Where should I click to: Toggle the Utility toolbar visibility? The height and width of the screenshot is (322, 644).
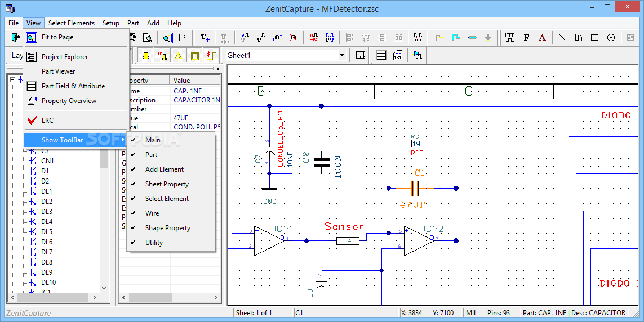[171, 243]
